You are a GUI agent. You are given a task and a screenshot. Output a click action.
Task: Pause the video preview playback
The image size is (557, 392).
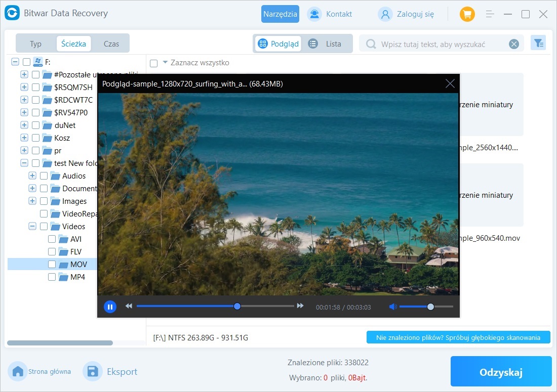click(110, 307)
